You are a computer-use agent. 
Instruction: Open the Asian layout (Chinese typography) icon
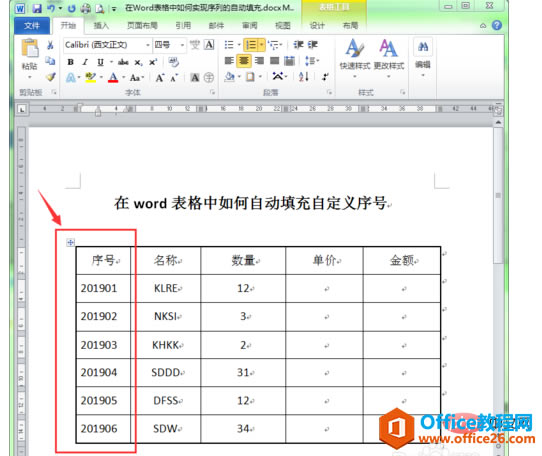pos(278,76)
